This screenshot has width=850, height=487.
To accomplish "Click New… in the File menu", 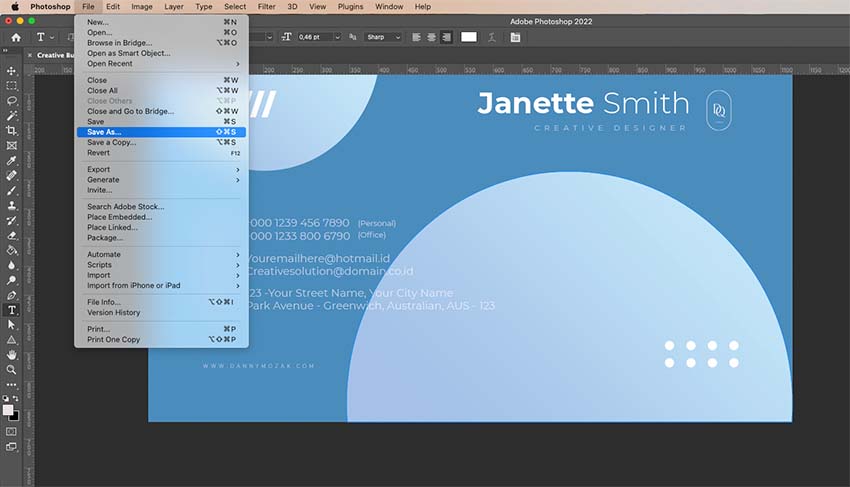I will (x=162, y=22).
